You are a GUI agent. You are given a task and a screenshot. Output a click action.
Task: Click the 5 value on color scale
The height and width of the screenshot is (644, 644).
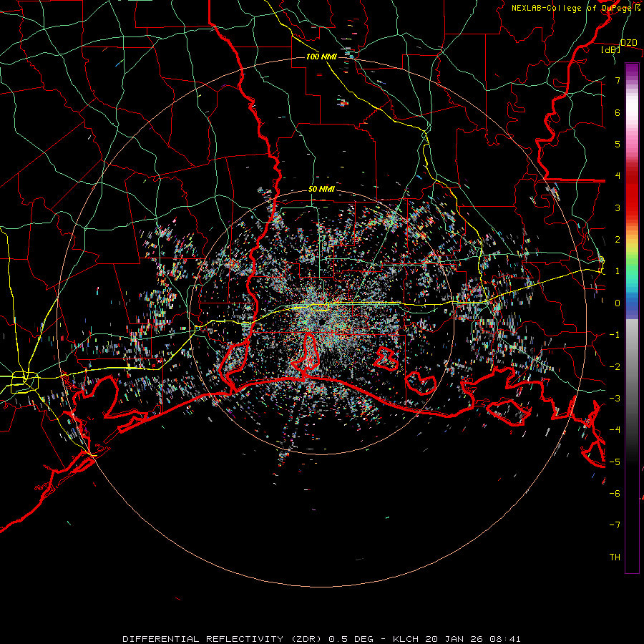(618, 144)
